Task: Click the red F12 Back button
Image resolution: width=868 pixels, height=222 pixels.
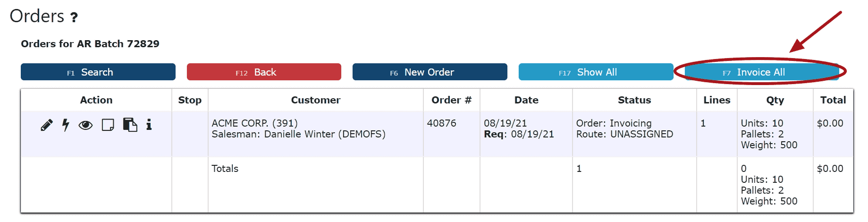Action: tap(264, 72)
